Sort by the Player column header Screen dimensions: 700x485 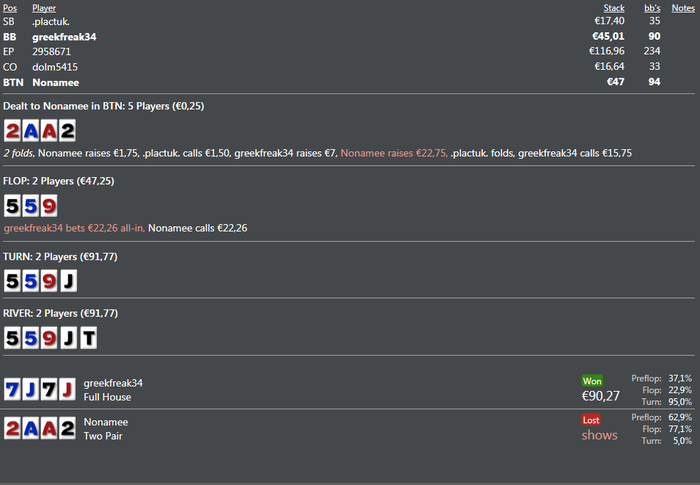tap(44, 8)
